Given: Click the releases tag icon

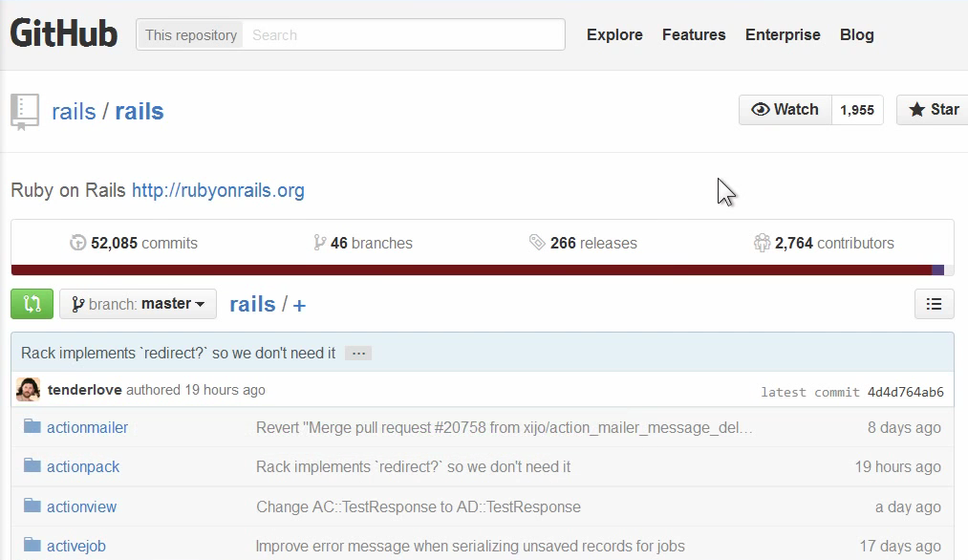Looking at the screenshot, I should (x=537, y=243).
